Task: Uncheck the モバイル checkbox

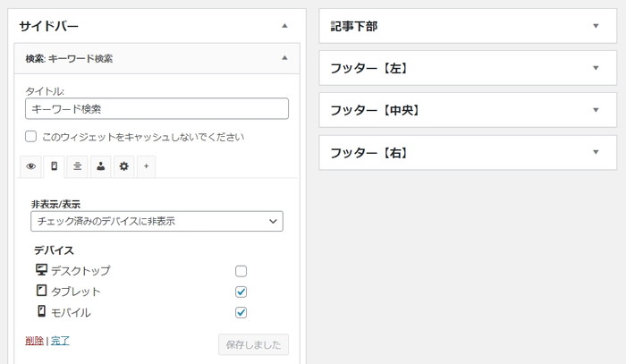Action: point(241,312)
